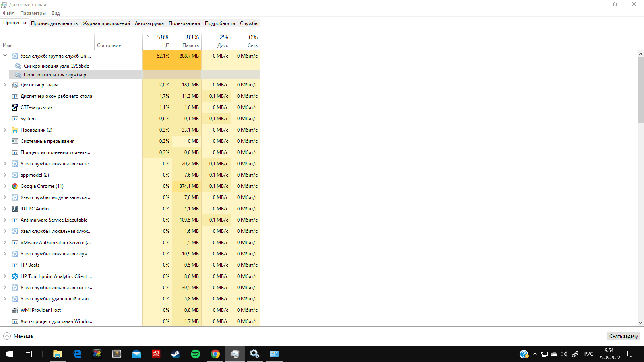Open Microsoft Edge from the taskbar

pyautogui.click(x=77, y=354)
